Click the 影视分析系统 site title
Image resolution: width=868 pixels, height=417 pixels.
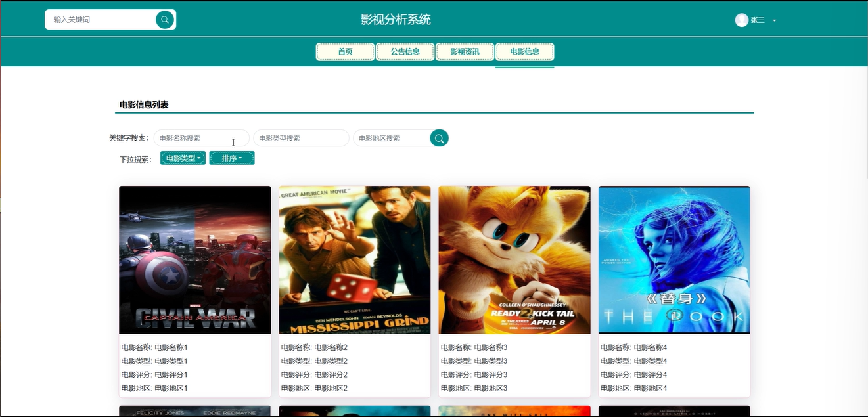tap(396, 20)
